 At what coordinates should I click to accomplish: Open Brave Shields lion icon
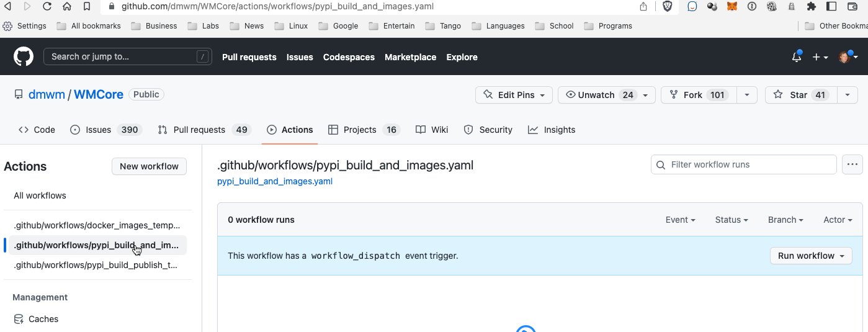point(668,6)
